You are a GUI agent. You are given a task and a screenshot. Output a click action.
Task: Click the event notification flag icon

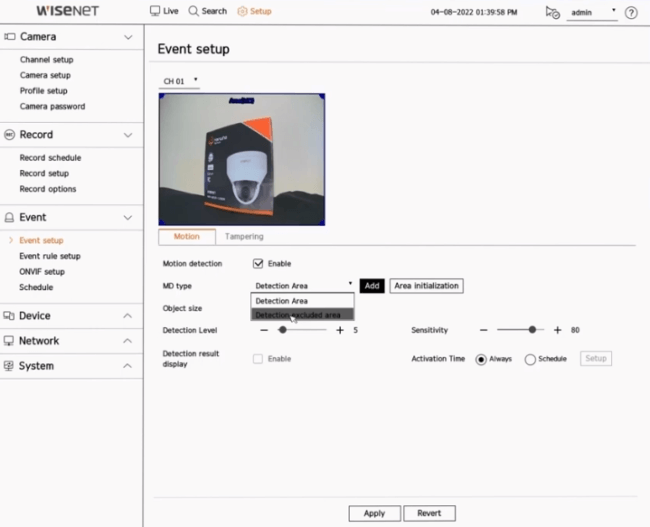(x=553, y=12)
